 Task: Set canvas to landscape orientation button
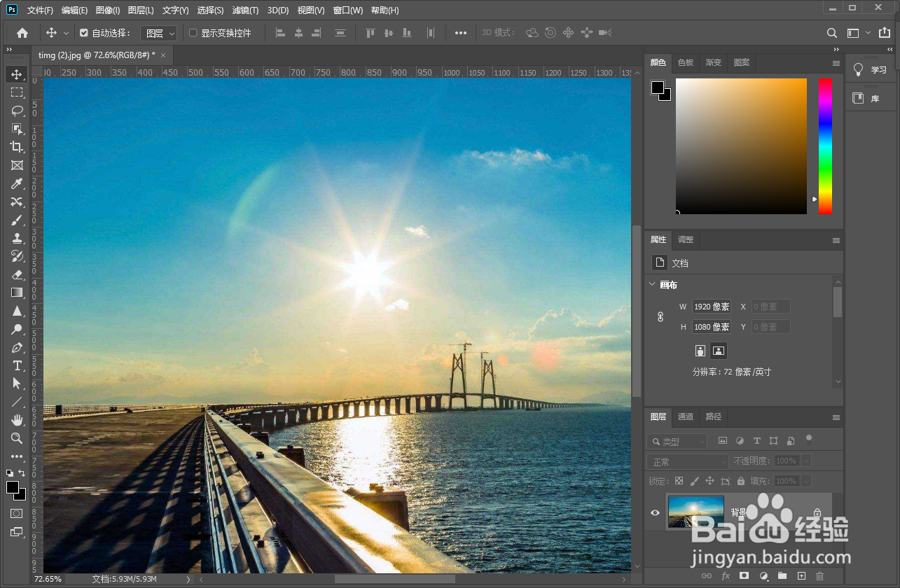(x=719, y=351)
